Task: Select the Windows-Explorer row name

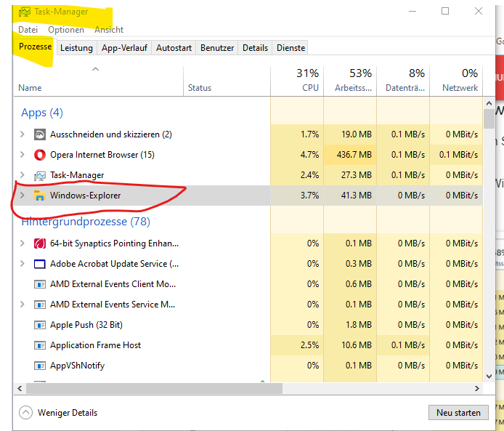Action: pos(85,196)
